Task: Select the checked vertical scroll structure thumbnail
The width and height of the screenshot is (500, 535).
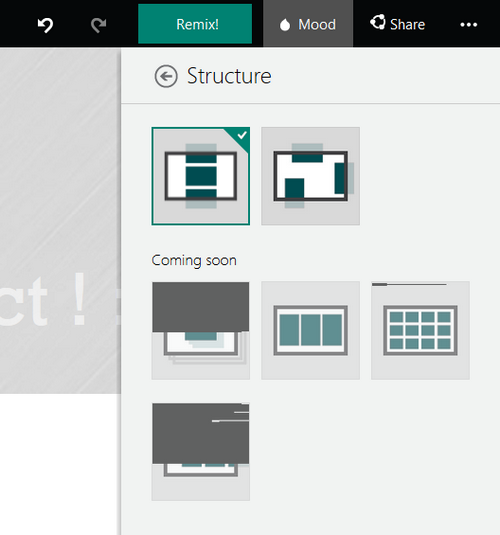Action: click(x=201, y=176)
